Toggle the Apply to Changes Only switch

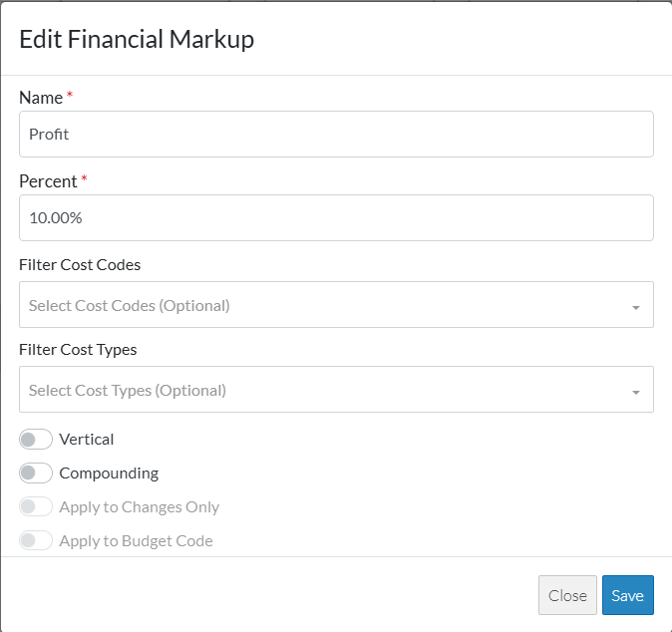36,507
